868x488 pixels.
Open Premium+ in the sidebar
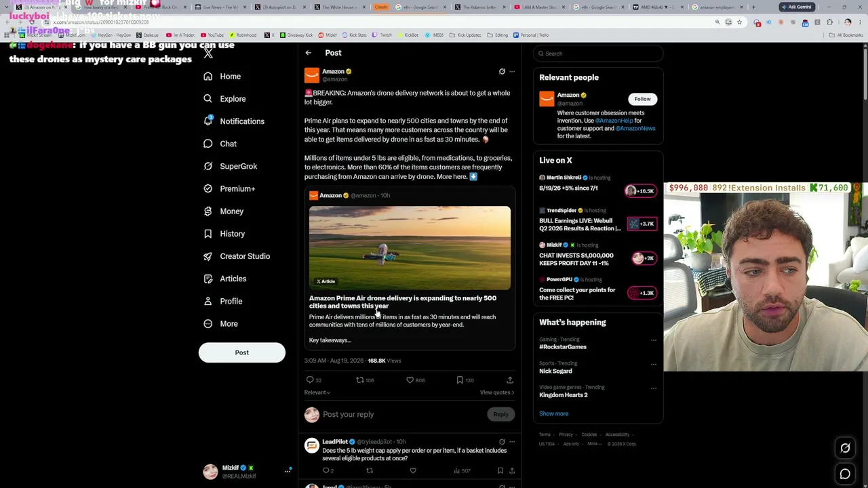click(x=229, y=189)
